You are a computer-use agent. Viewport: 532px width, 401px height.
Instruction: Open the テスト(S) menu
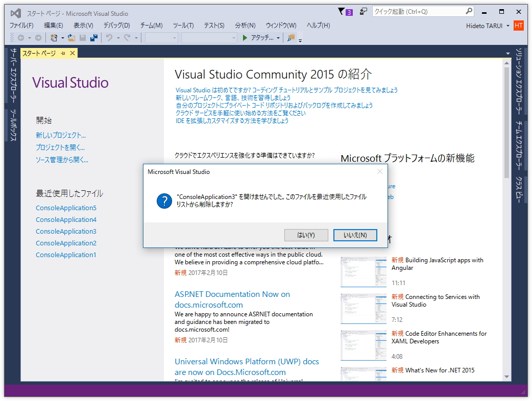tap(214, 26)
